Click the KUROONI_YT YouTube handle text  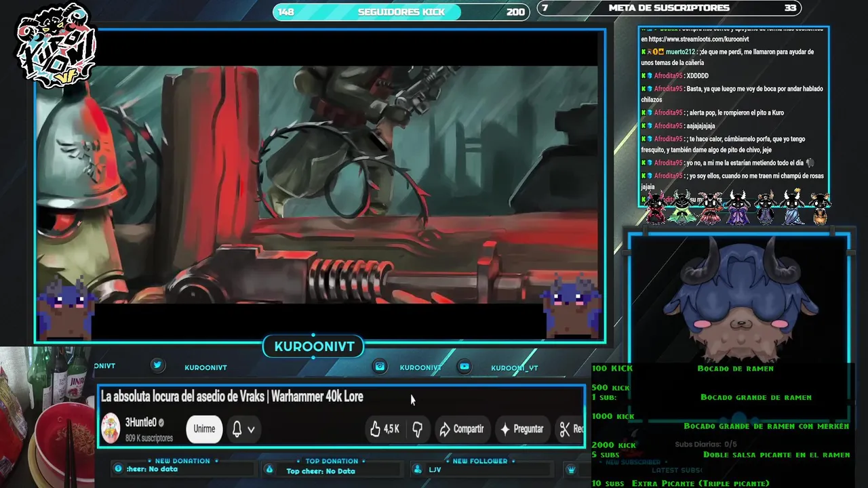[515, 368]
